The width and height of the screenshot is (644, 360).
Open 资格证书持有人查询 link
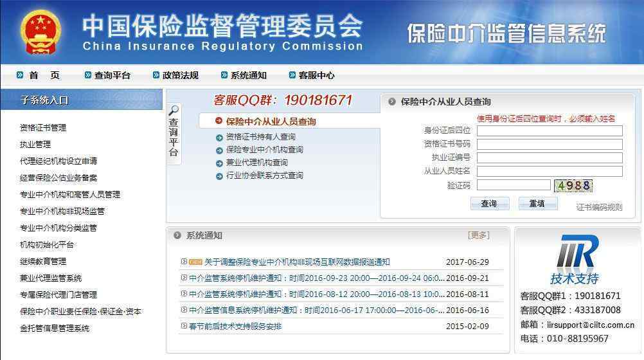(x=261, y=137)
